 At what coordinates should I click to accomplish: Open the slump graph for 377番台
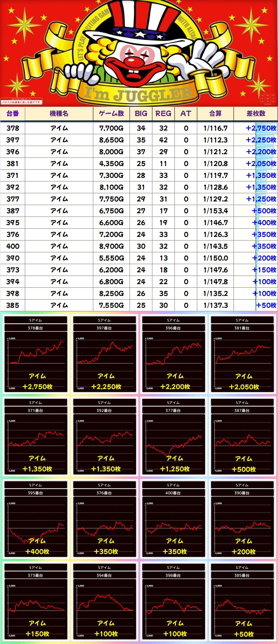(173, 437)
